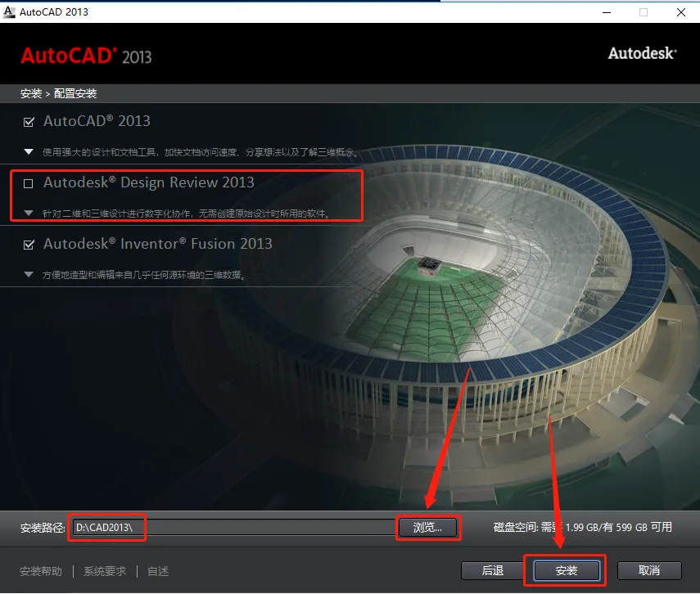Click the 后退 back button
700x594 pixels.
pyautogui.click(x=493, y=570)
